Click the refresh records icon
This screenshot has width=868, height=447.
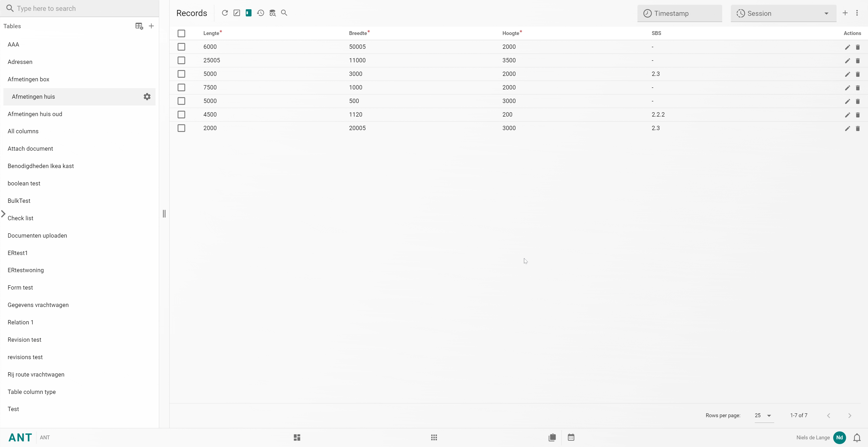(x=225, y=13)
